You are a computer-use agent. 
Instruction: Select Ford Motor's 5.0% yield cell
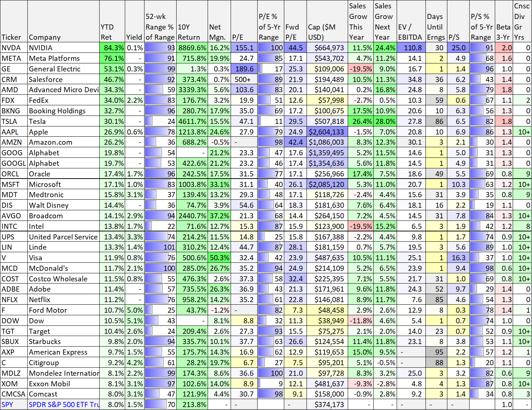click(x=135, y=310)
